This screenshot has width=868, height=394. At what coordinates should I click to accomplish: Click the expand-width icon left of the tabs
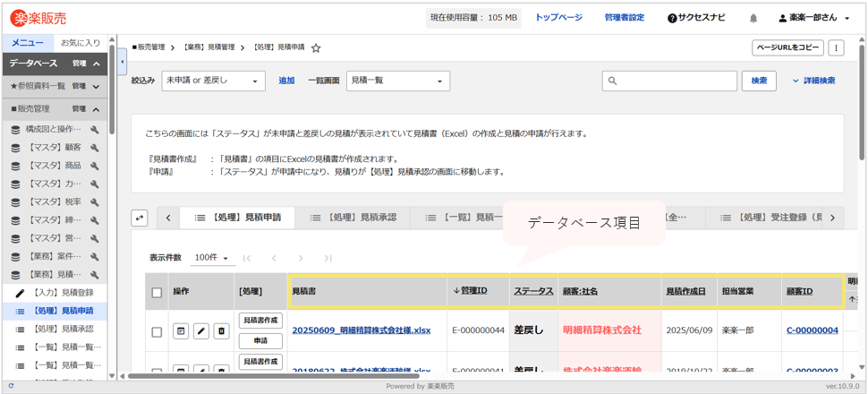tap(140, 218)
